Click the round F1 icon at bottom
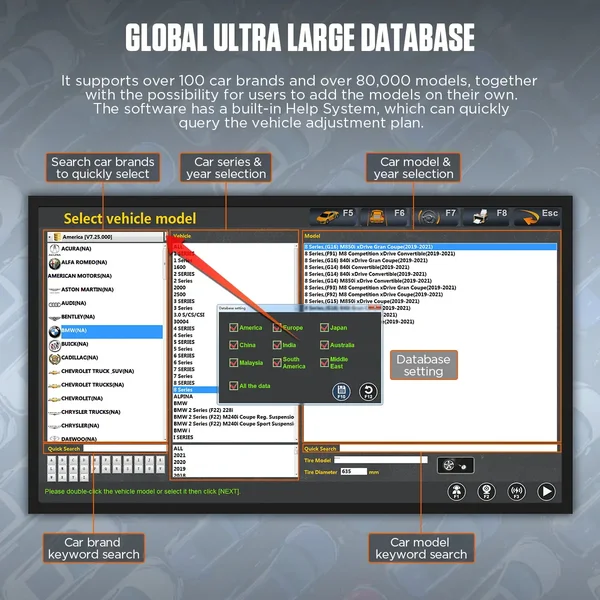 click(x=457, y=491)
